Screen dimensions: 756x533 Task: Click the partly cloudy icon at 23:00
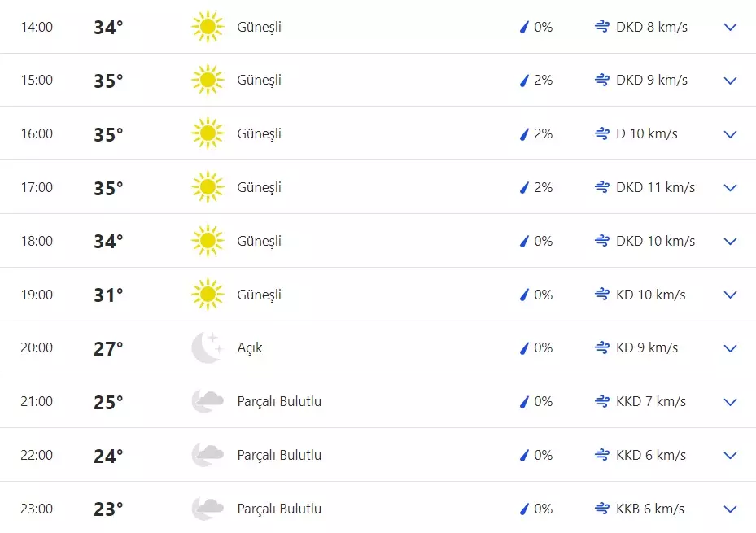coord(208,509)
